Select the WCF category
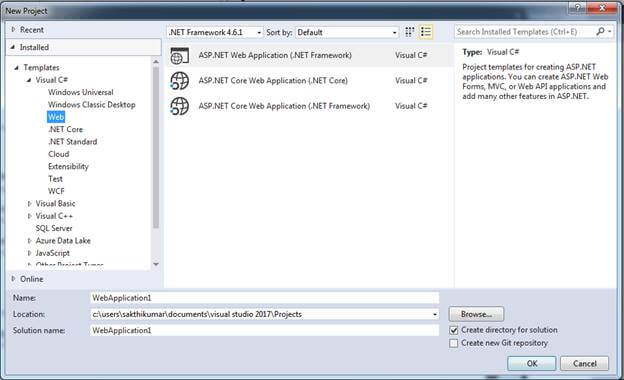The image size is (624, 380). [56, 191]
